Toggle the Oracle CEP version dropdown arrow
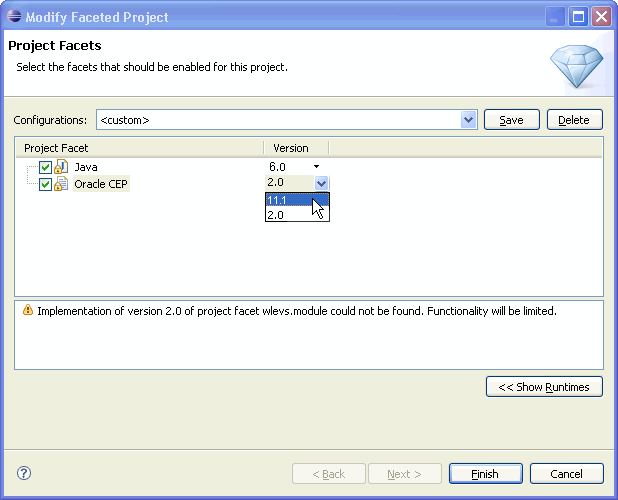This screenshot has height=500, width=618. [x=321, y=183]
